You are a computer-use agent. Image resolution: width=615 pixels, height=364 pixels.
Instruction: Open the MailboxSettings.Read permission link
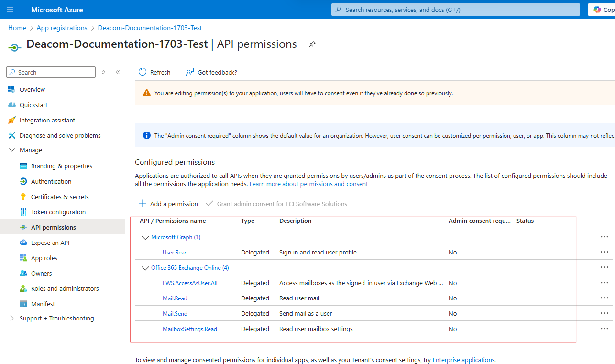(x=190, y=329)
